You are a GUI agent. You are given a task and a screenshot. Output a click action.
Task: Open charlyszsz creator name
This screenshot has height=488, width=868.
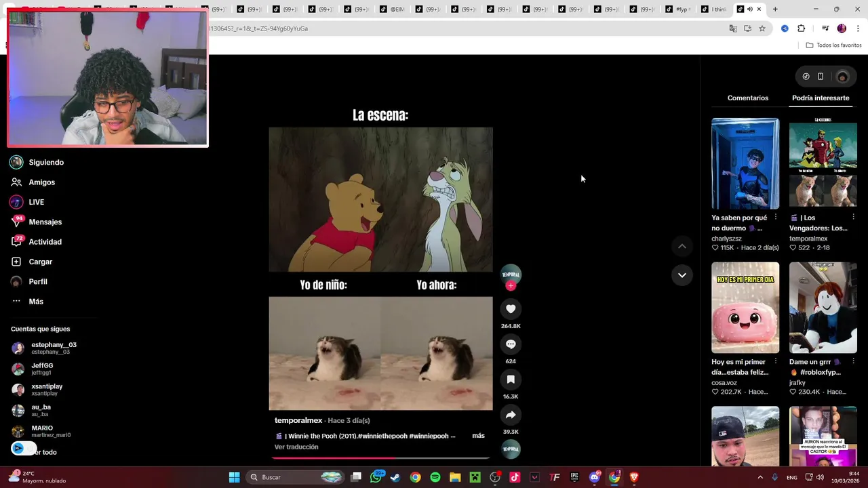tap(726, 239)
